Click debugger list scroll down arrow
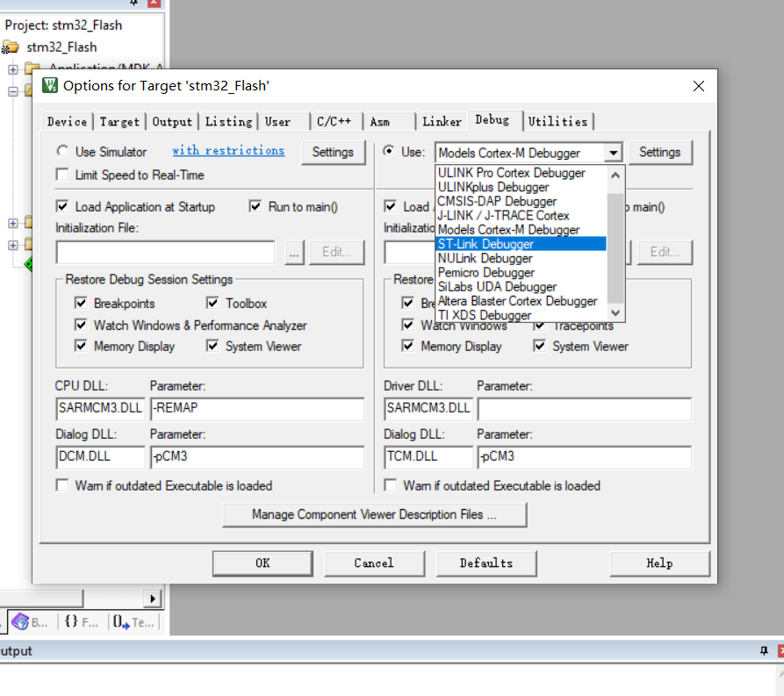The image size is (784, 696). point(615,313)
